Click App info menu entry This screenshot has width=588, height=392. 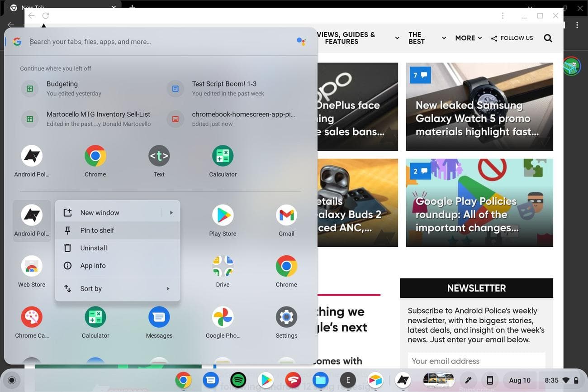coord(93,266)
